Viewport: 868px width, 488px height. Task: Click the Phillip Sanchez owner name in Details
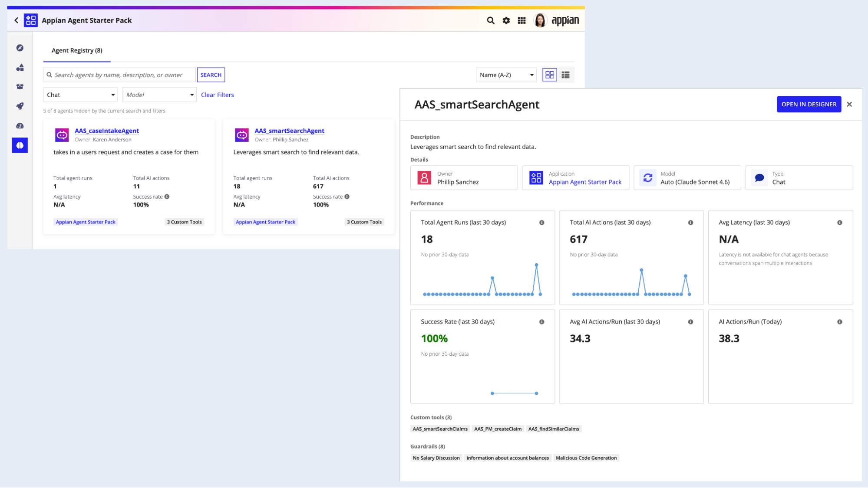(x=458, y=182)
